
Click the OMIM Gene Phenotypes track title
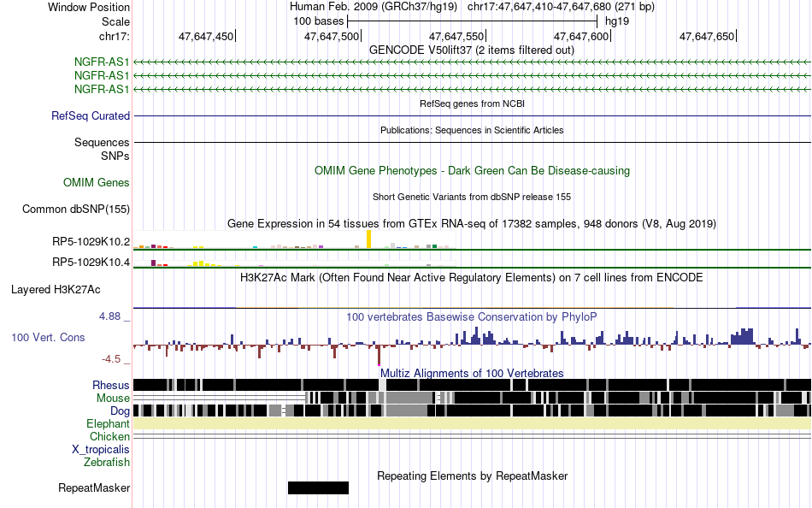473,170
